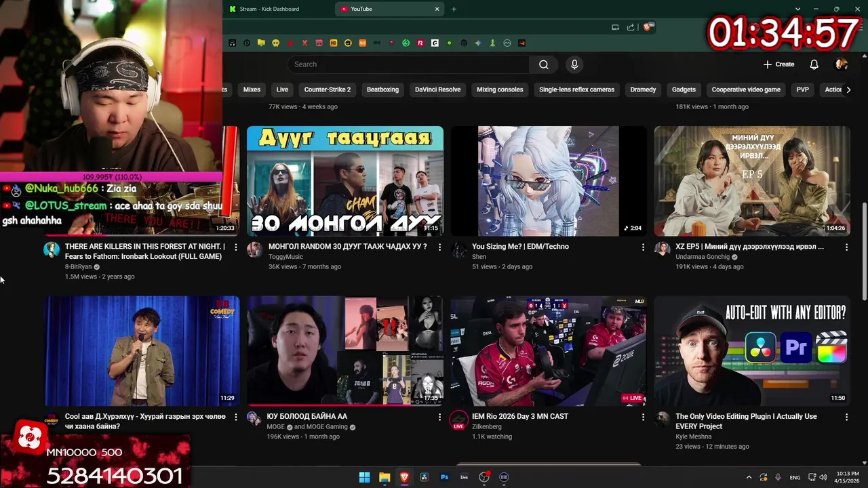868x488 pixels.
Task: Start voice search with microphone icon
Action: pyautogui.click(x=574, y=64)
